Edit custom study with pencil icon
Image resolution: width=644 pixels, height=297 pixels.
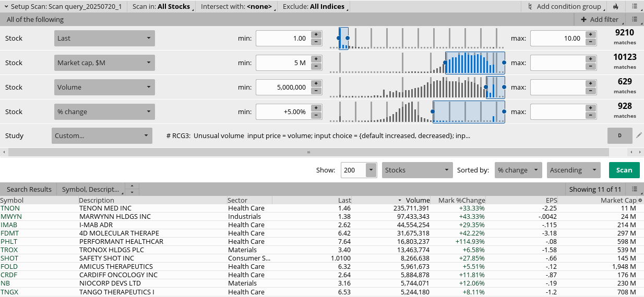click(x=639, y=135)
